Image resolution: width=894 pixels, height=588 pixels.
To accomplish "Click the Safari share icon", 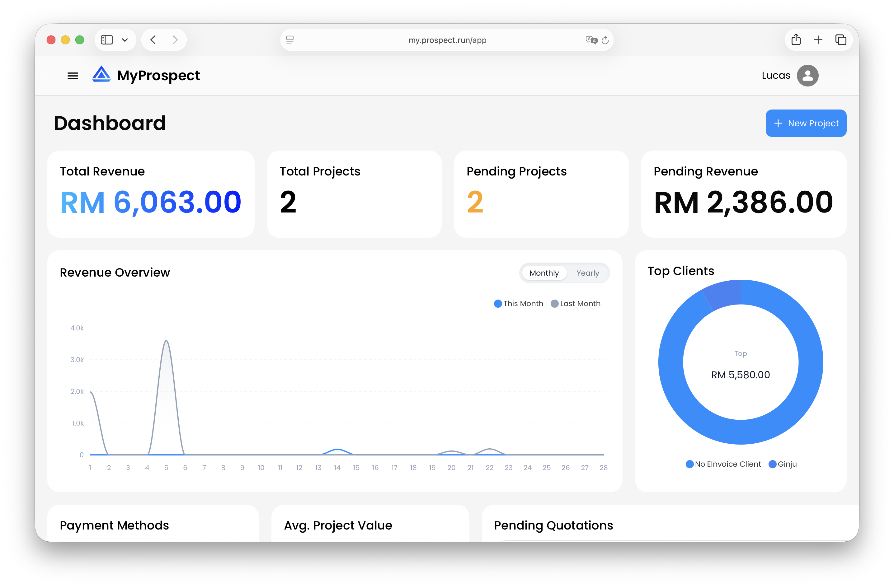I will coord(796,40).
